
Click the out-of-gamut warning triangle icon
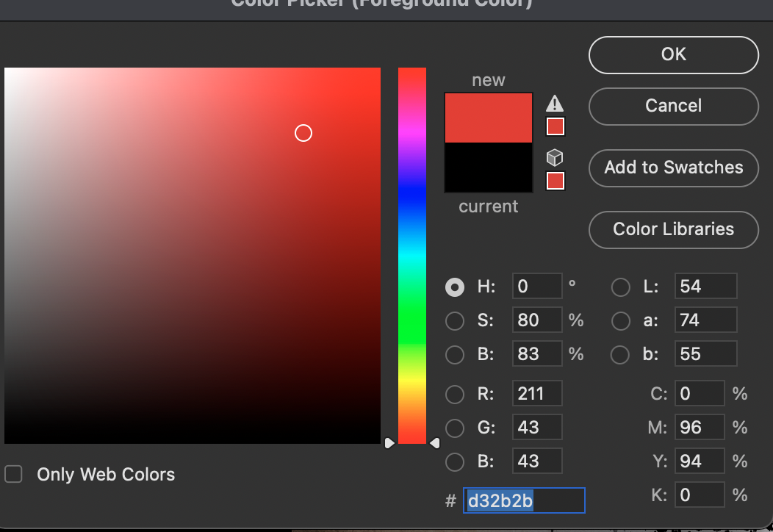point(556,104)
